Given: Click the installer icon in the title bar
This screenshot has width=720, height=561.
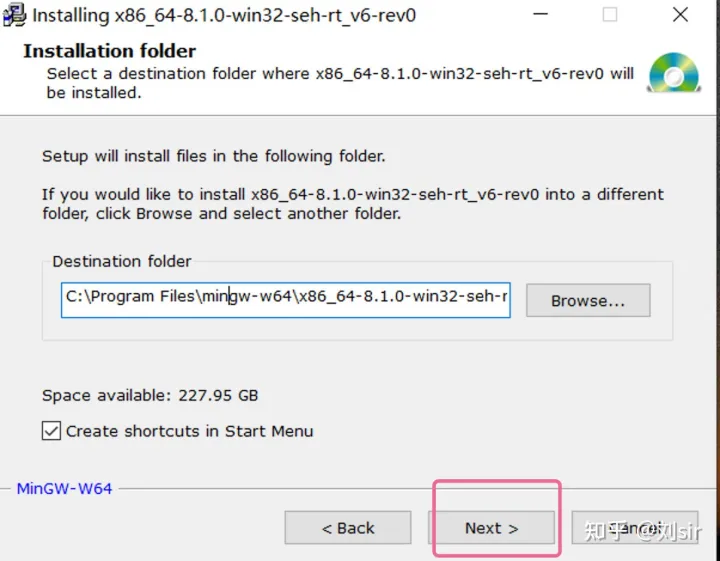Looking at the screenshot, I should coord(14,16).
